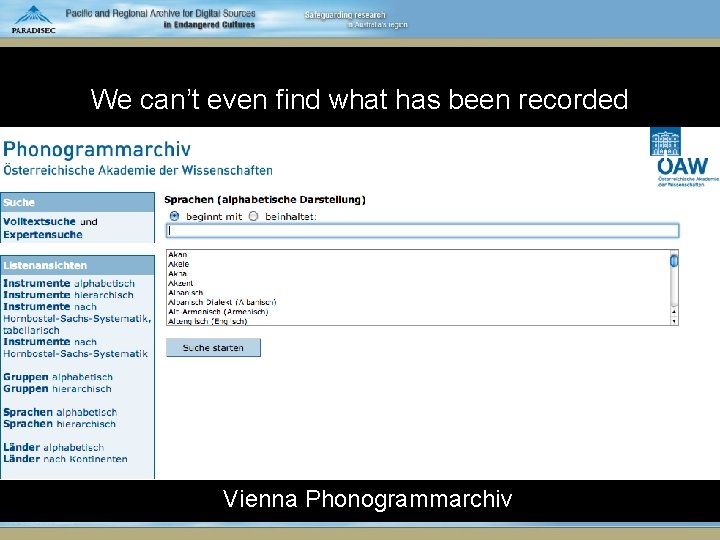720x540 pixels.
Task: Open the Volltextsuche link
Action: pos(39,221)
